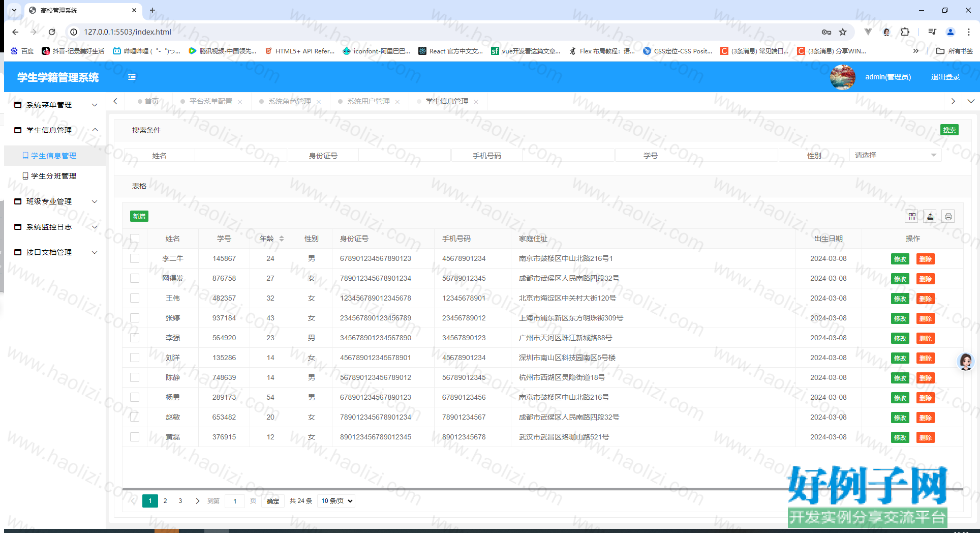Select 学生信息管理 submenu item
This screenshot has height=533, width=980.
pyautogui.click(x=55, y=156)
